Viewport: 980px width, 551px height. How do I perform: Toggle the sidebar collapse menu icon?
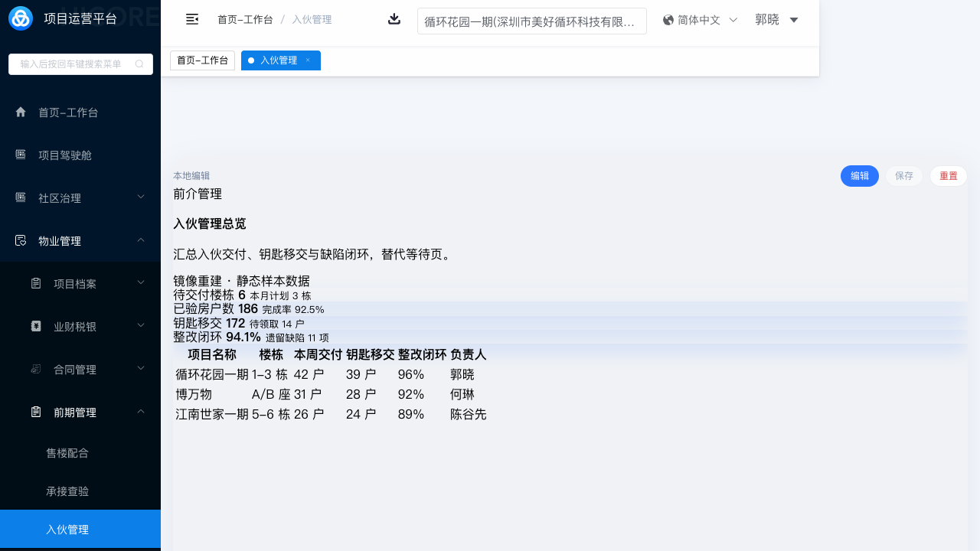pyautogui.click(x=192, y=19)
